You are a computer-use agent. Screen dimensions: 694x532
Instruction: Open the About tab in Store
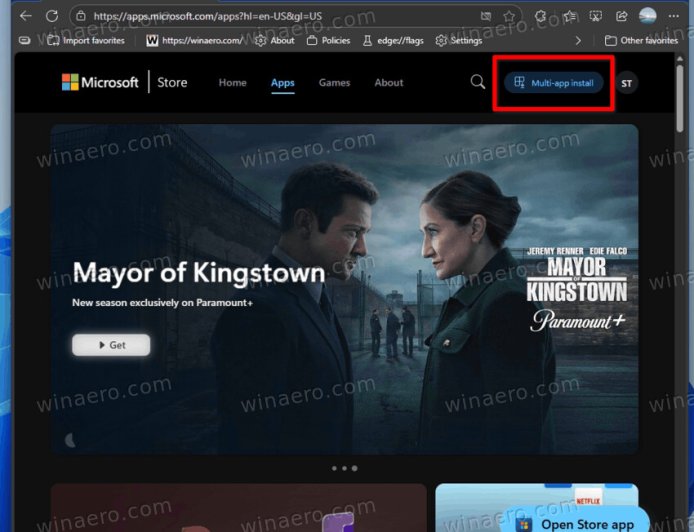[388, 83]
